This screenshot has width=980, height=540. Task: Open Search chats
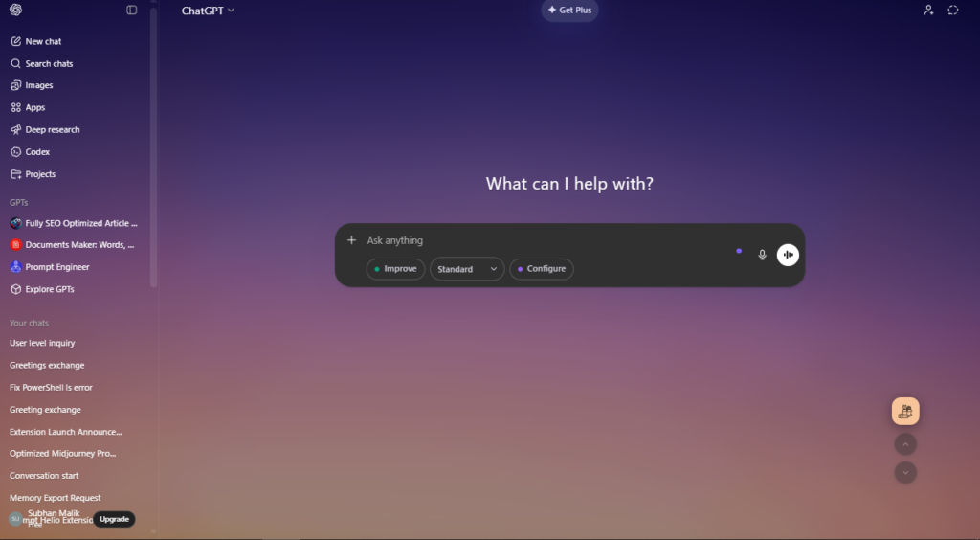point(49,64)
